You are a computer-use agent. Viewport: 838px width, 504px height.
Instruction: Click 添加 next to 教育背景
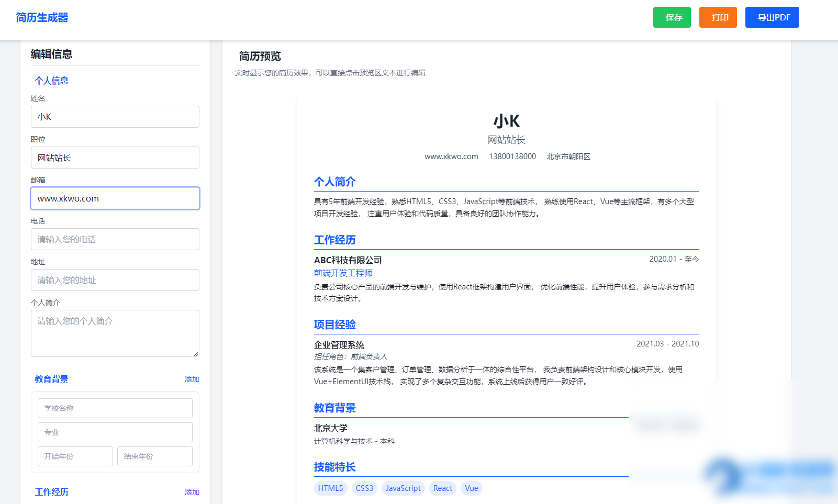click(x=192, y=378)
